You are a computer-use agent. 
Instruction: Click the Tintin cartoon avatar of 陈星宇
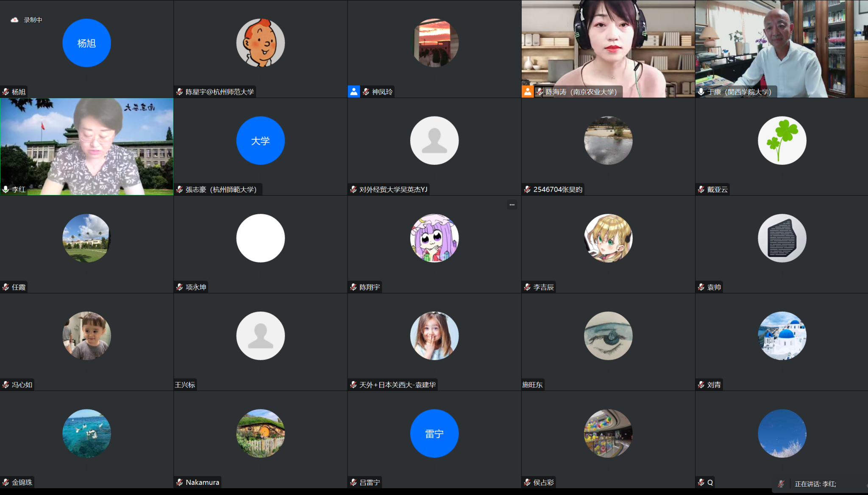coord(260,43)
